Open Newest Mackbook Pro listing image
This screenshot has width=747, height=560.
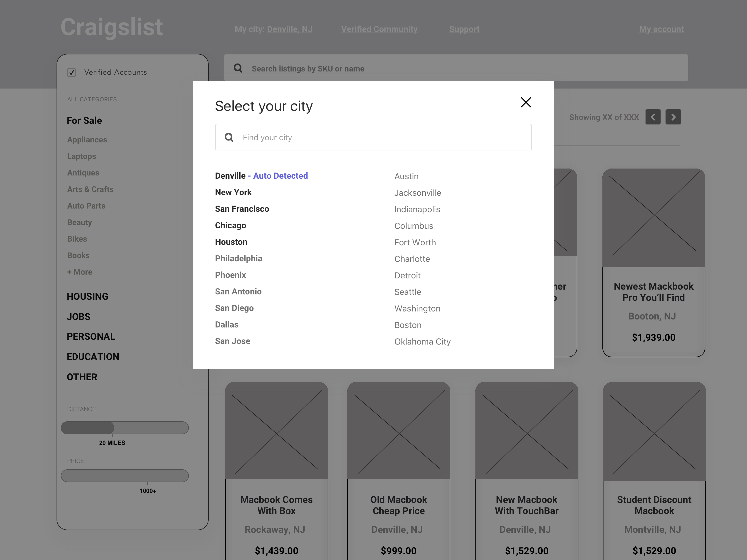tap(654, 218)
